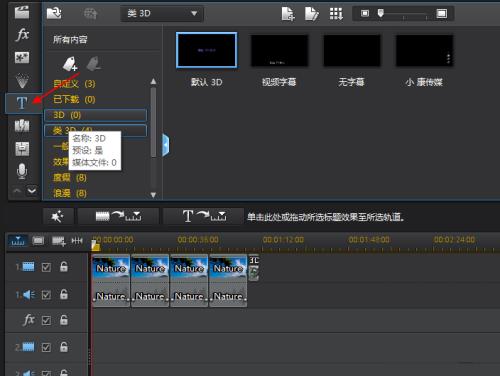Viewport: 500px width, 376px height.
Task: Click timeline ruler at 00:01:12:00
Action: 283,240
